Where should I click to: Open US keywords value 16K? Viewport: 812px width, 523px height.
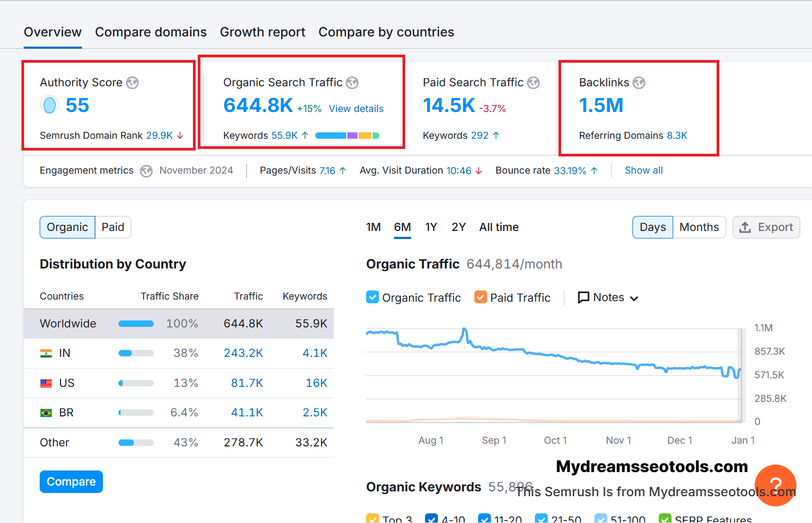[317, 383]
